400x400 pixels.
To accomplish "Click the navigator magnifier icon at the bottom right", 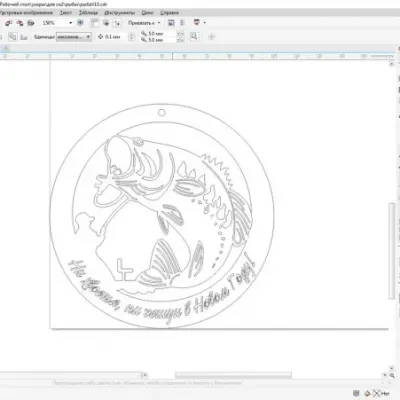I will (392, 375).
